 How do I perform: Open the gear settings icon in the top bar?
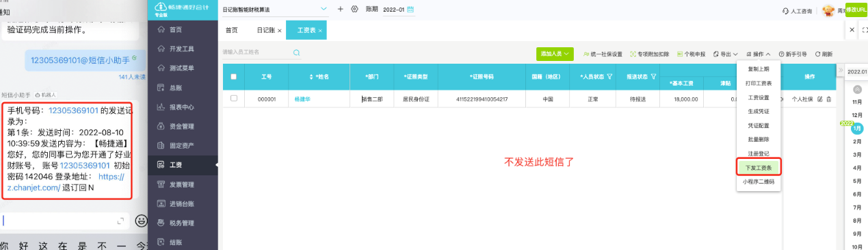pyautogui.click(x=354, y=9)
